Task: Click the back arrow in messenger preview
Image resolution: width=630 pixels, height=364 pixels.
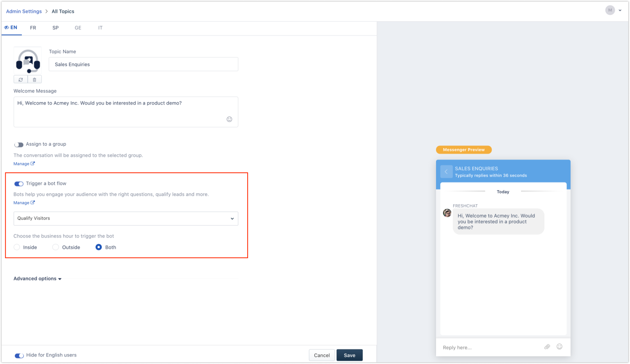Action: 446,172
